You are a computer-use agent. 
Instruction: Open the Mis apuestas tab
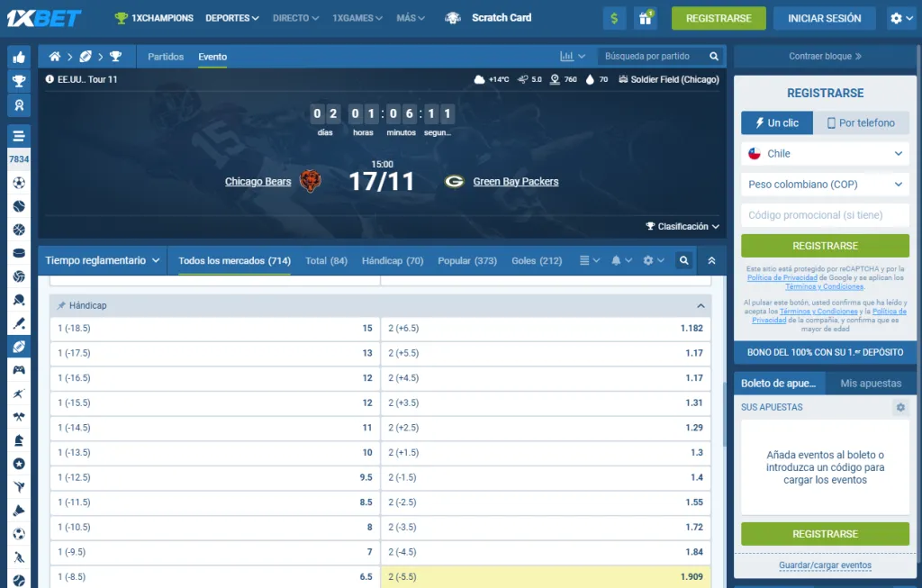click(x=870, y=382)
